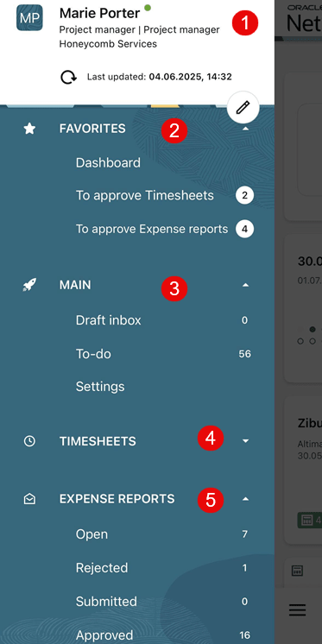Click the EXPENSE REPORTS section header

(117, 499)
